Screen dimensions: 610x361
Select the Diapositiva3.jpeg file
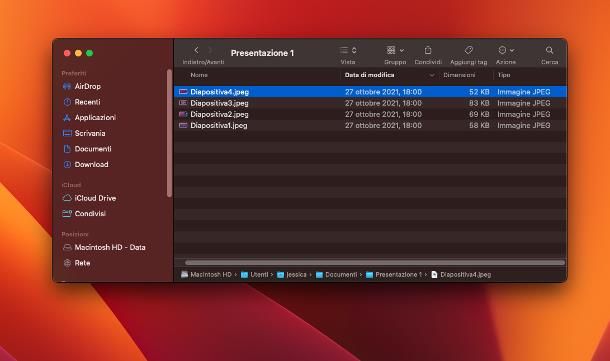click(x=219, y=103)
